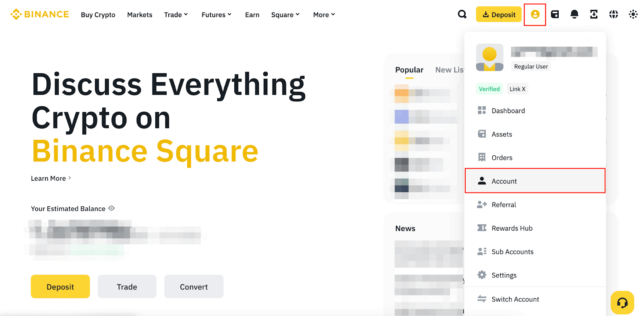Click the Convert button
Image resolution: width=644 pixels, height=316 pixels.
[x=194, y=287]
